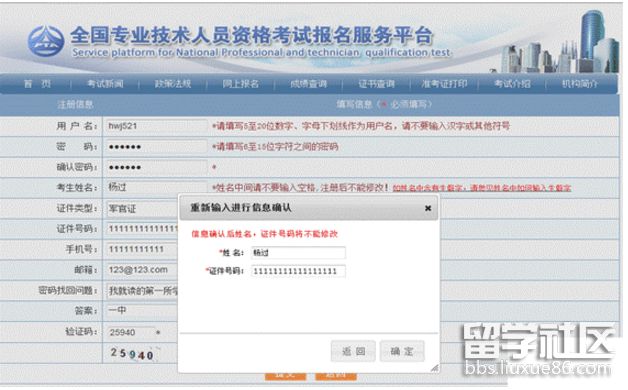Click the resize grip of the dialog
The width and height of the screenshot is (628, 390).
point(434,368)
